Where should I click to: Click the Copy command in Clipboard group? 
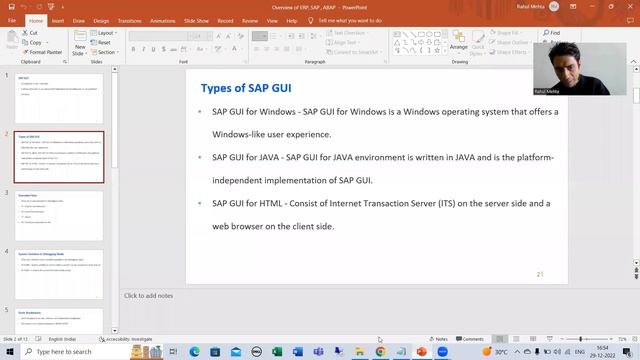[x=32, y=42]
